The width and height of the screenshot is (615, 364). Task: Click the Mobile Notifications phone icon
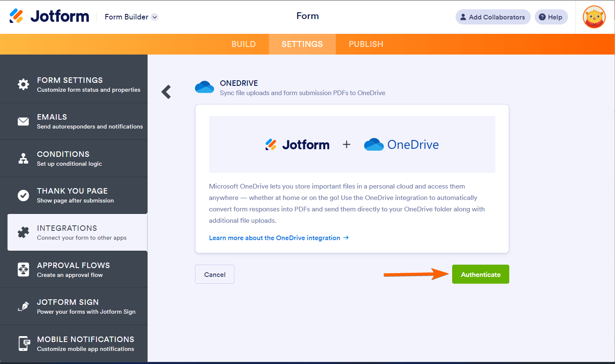coord(24,343)
